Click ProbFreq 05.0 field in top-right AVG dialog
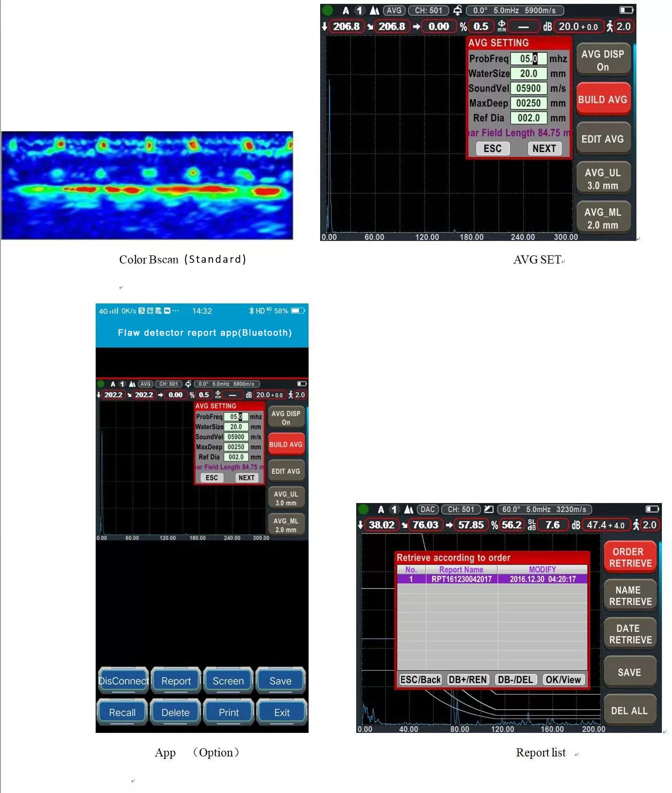 pyautogui.click(x=528, y=59)
